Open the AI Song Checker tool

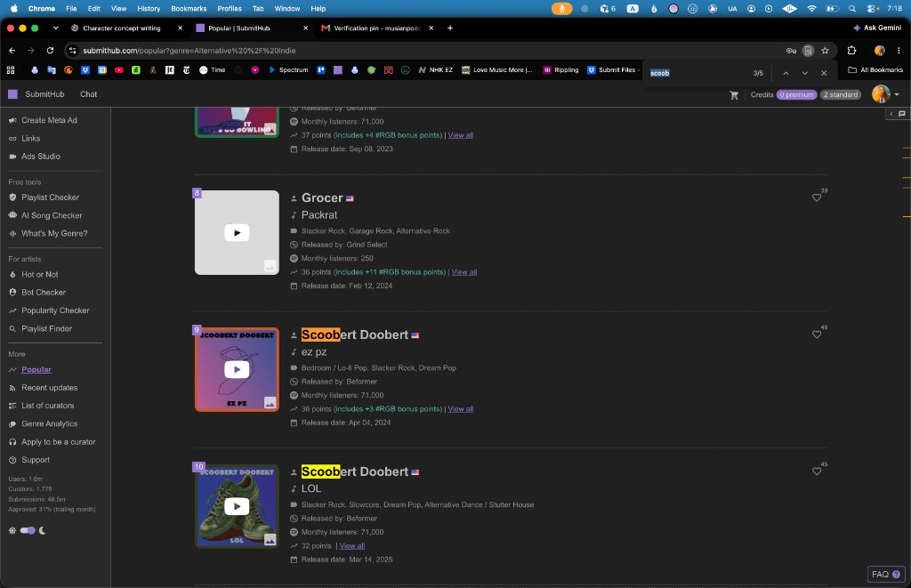pos(52,215)
